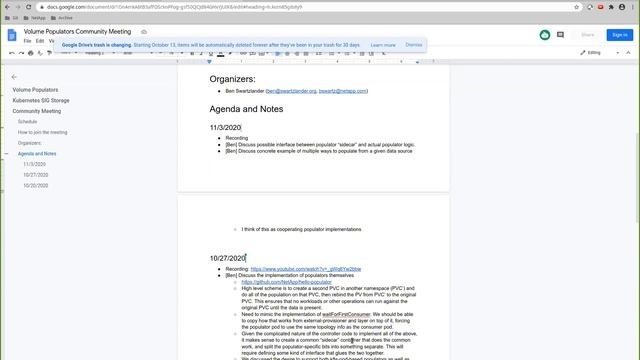Click the redo toolbar icon

(21, 53)
